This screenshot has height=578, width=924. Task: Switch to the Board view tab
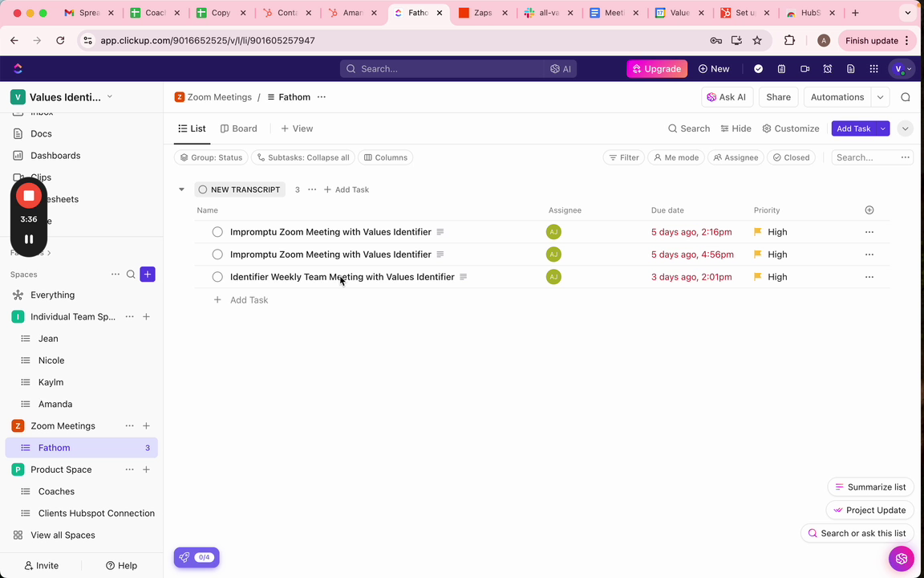(239, 128)
